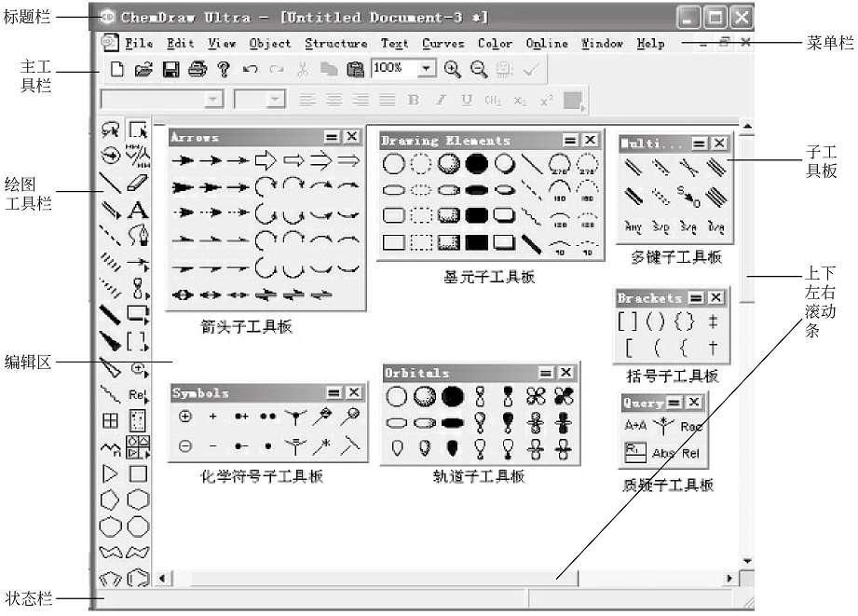Collapse the Symbols palette
Screen dimensions: 858x616
point(334,392)
